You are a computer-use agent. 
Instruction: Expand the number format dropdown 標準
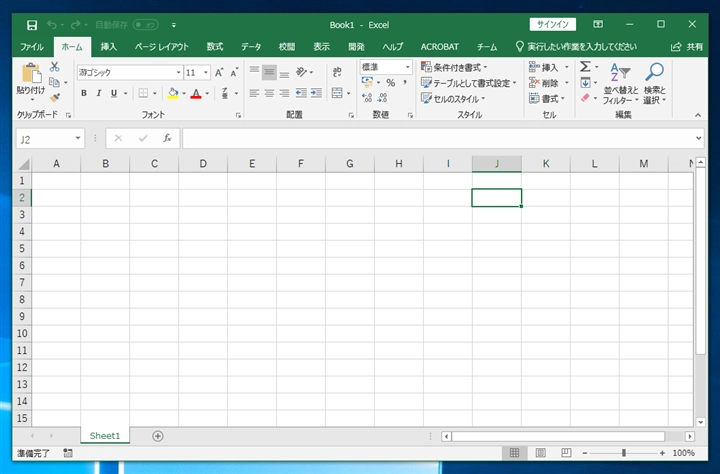[x=407, y=67]
